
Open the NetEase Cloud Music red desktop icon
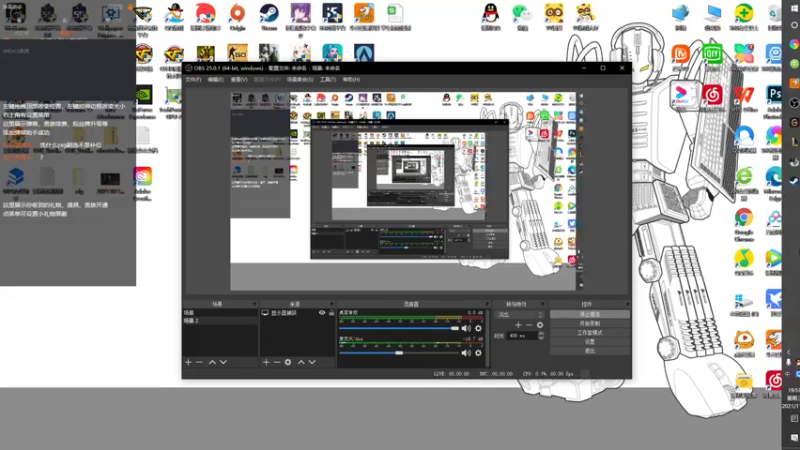point(712,97)
